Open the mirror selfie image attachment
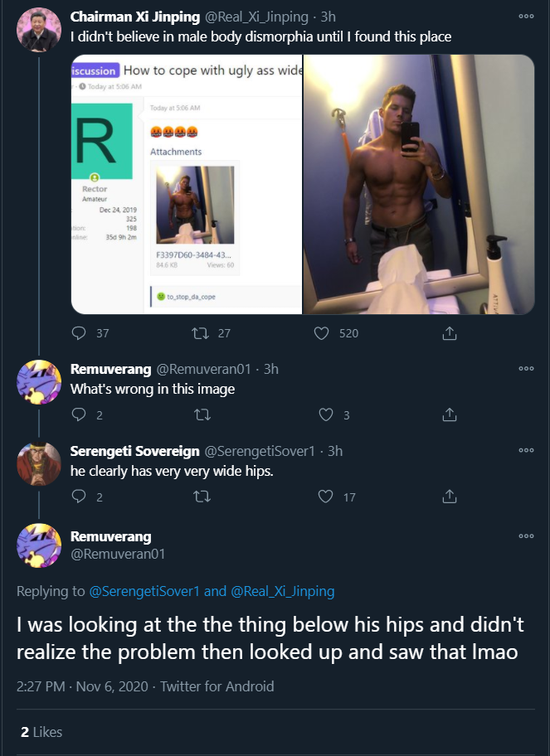The image size is (550, 756). click(x=419, y=184)
